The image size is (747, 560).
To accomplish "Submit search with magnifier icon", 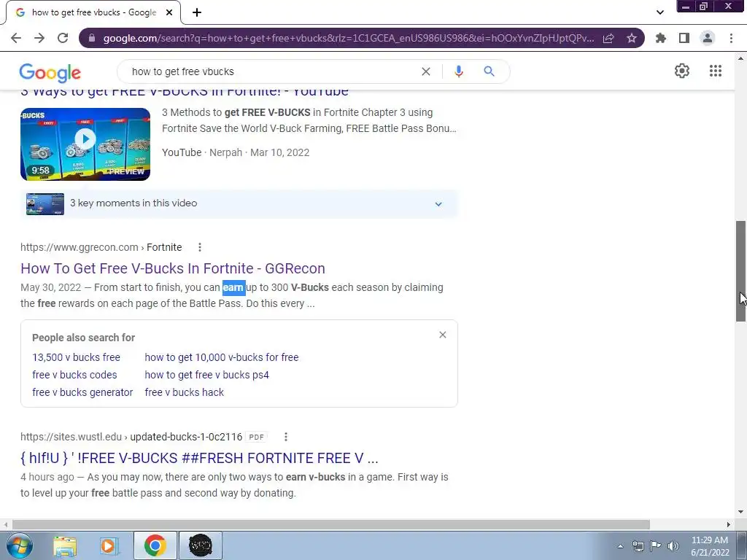I will pos(489,71).
